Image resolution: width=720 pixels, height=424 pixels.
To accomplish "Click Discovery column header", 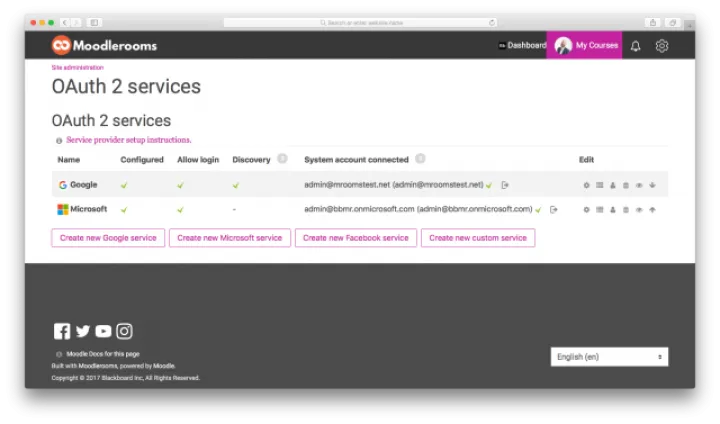I will tap(251, 159).
